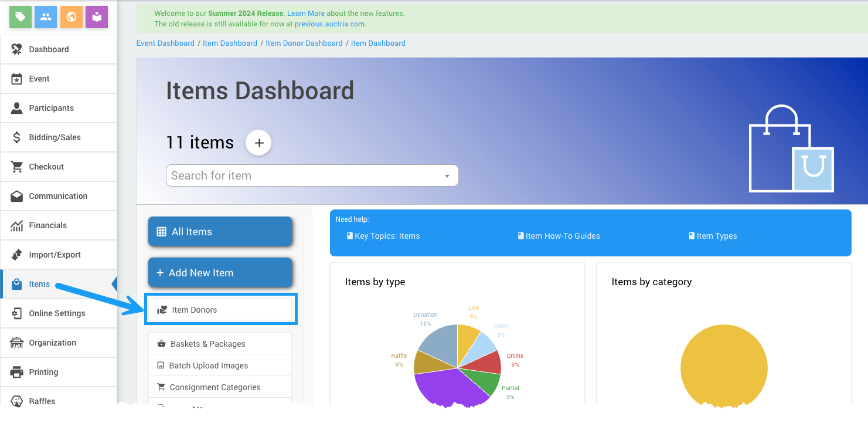Viewport: 868px width, 423px height.
Task: Open the Dashboard sidebar menu item
Action: pos(49,49)
